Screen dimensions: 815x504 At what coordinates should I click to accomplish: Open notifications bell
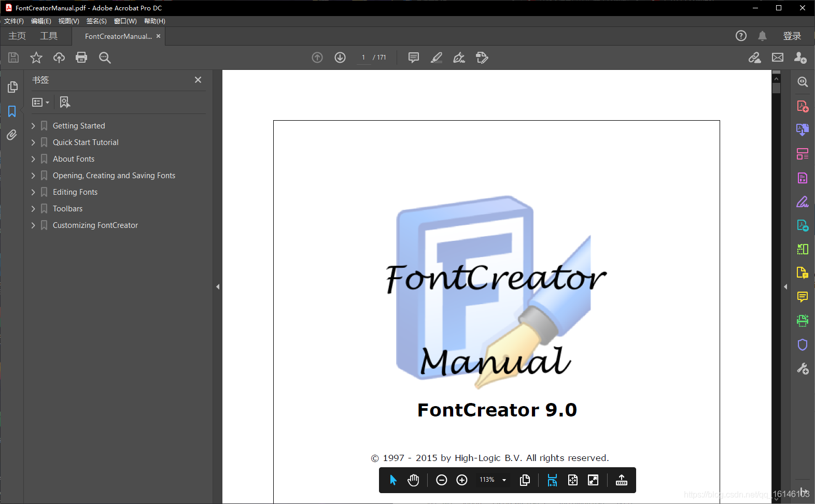click(x=762, y=36)
